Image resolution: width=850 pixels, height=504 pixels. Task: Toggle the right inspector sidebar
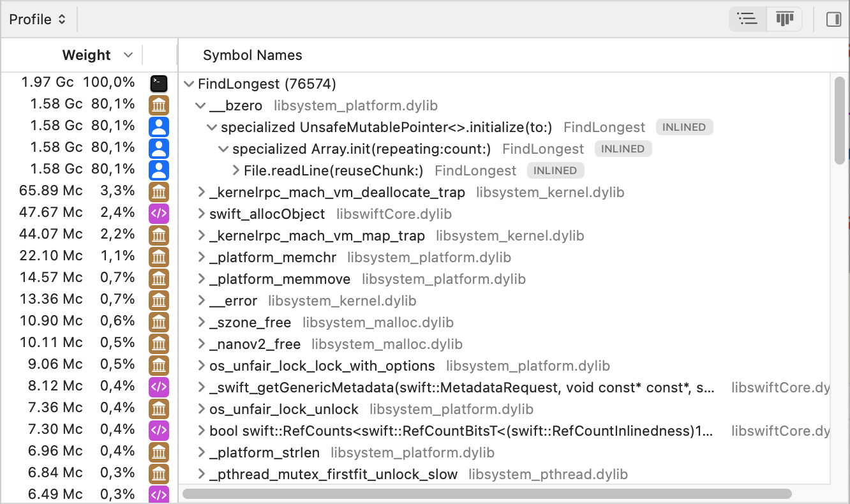(x=833, y=19)
